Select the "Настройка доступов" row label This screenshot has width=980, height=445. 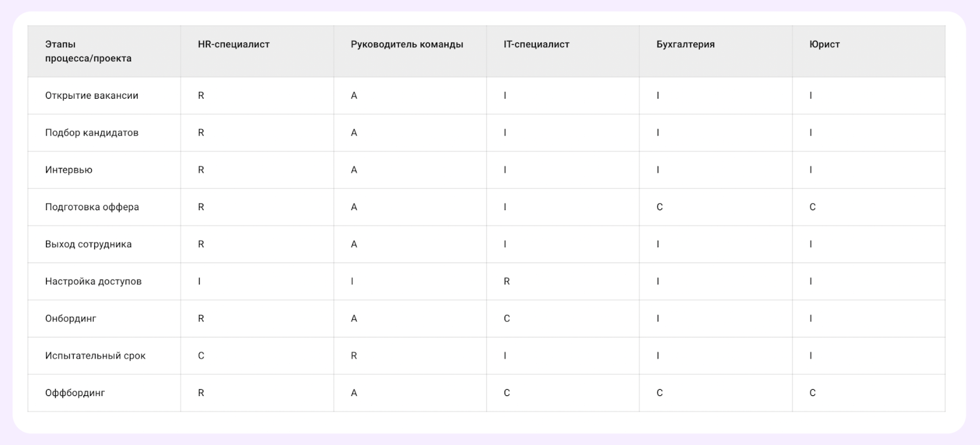coord(93,281)
